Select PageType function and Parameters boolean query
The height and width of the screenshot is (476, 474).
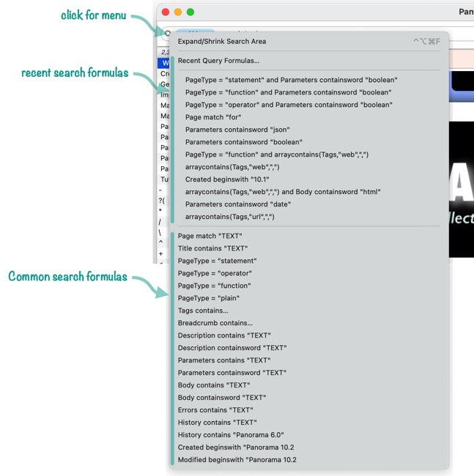coord(309,92)
